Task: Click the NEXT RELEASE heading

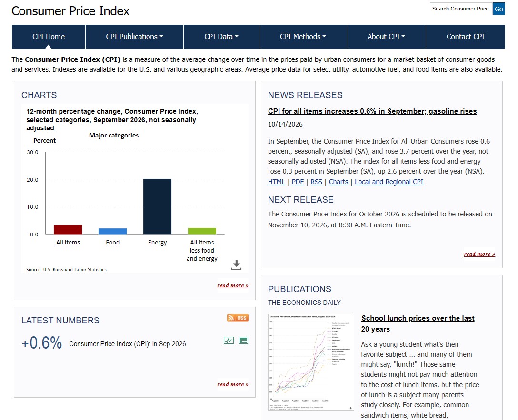Action: [x=300, y=200]
